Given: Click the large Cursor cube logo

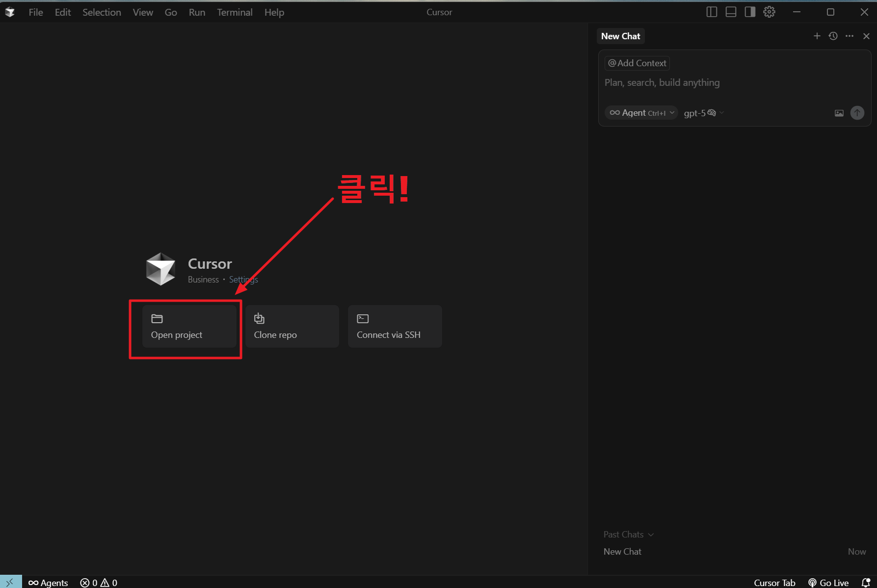Looking at the screenshot, I should click(x=160, y=269).
